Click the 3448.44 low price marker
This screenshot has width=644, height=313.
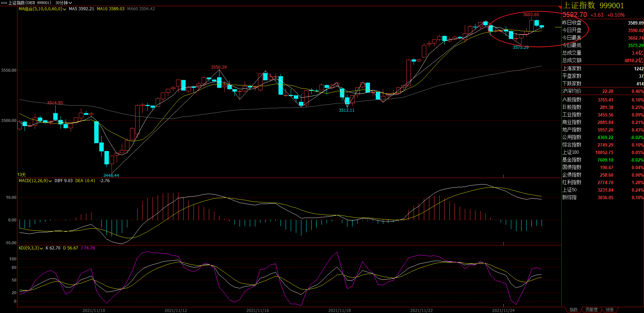pos(111,175)
